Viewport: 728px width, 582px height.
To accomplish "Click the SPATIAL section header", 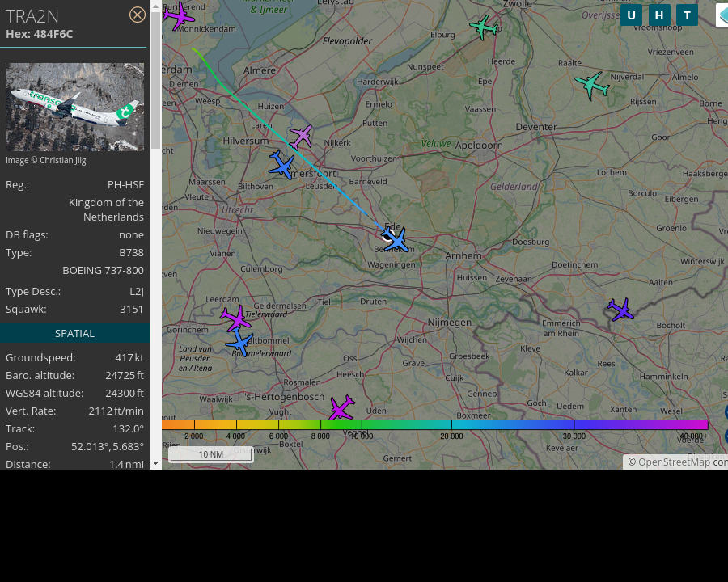I will [74, 333].
